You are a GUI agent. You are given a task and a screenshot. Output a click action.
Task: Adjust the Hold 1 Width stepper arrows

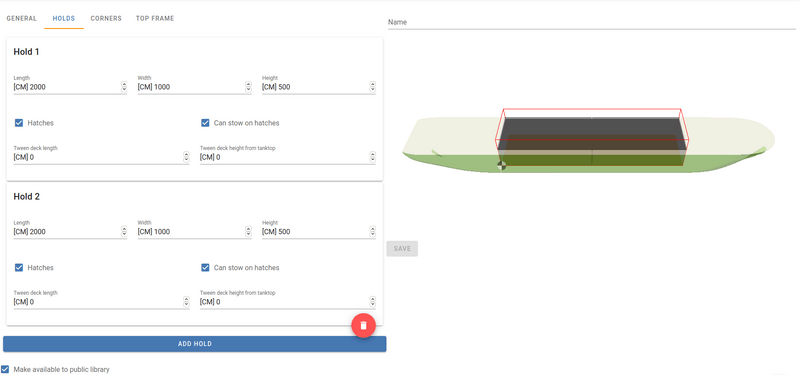point(248,87)
